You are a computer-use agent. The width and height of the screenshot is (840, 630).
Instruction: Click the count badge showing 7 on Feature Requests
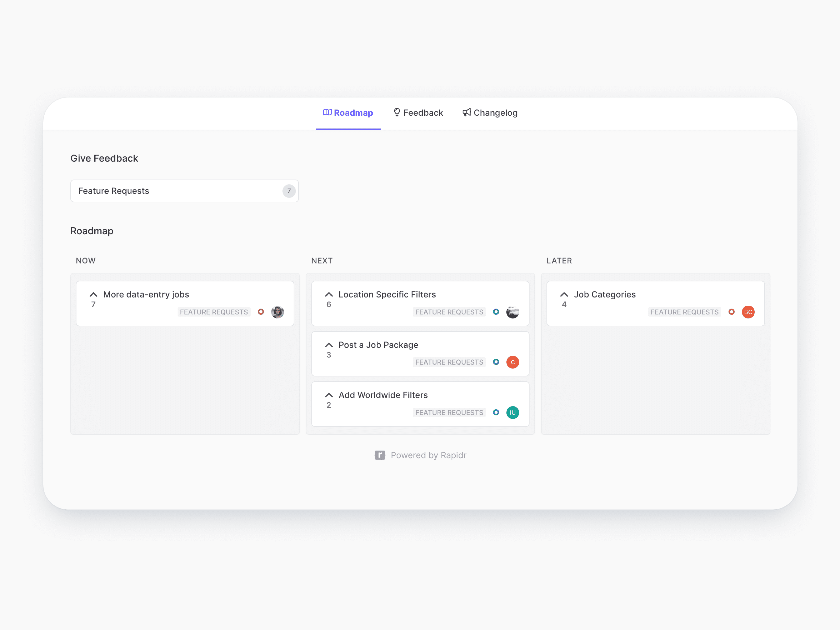289,191
